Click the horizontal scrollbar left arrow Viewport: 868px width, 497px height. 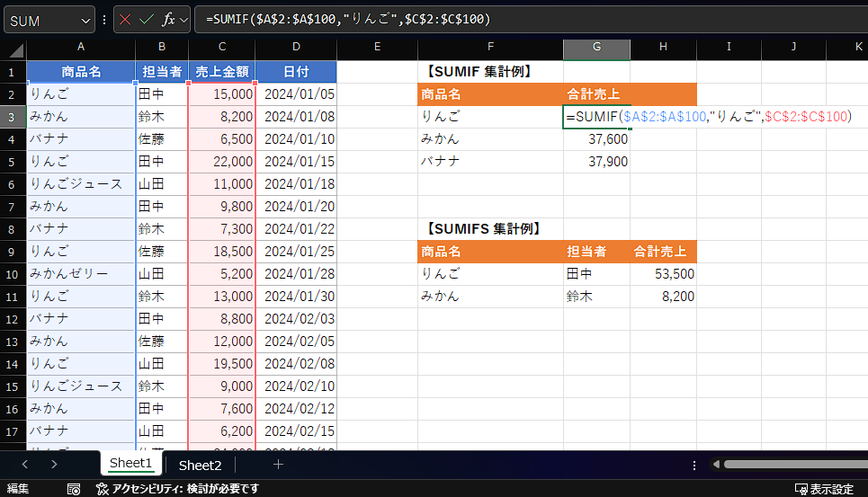coord(716,465)
